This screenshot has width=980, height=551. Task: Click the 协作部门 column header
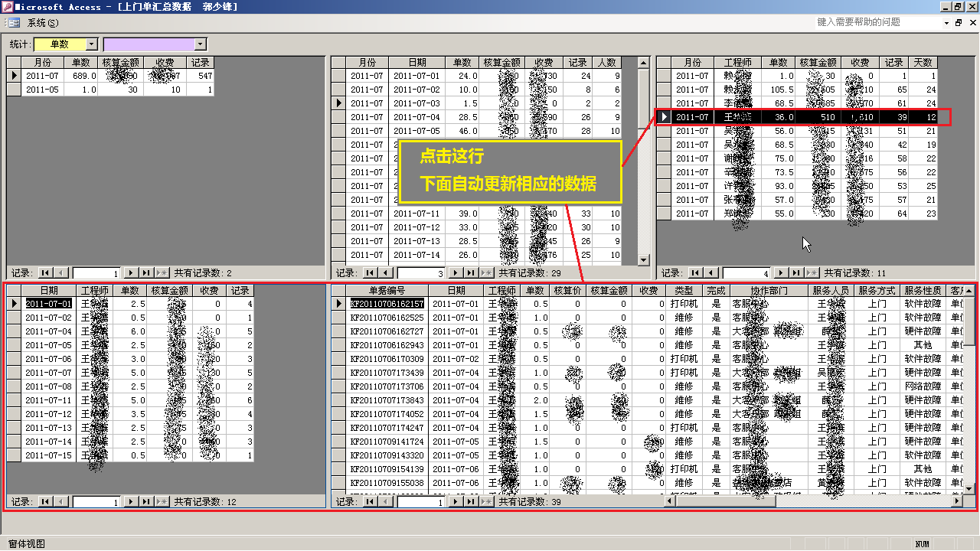click(x=769, y=291)
